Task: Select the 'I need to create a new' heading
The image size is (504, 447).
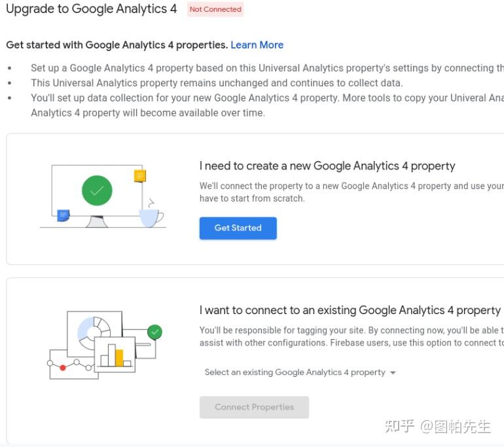Action: pyautogui.click(x=327, y=166)
